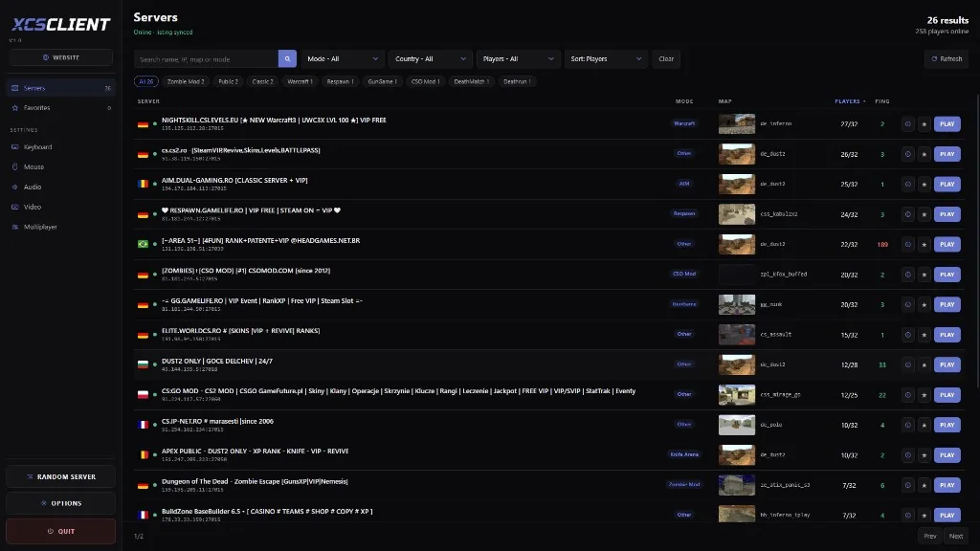Click the Refresh button
980x551 pixels.
pyautogui.click(x=947, y=58)
